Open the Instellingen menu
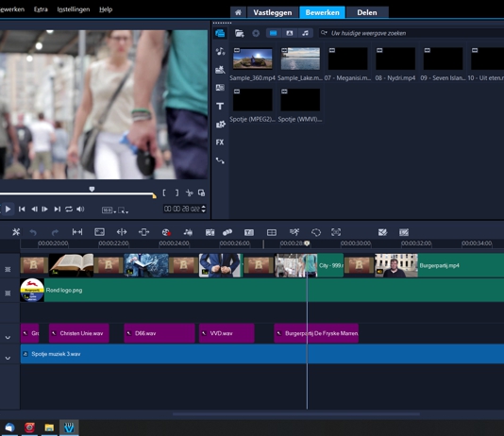This screenshot has height=436, width=504. (74, 9)
